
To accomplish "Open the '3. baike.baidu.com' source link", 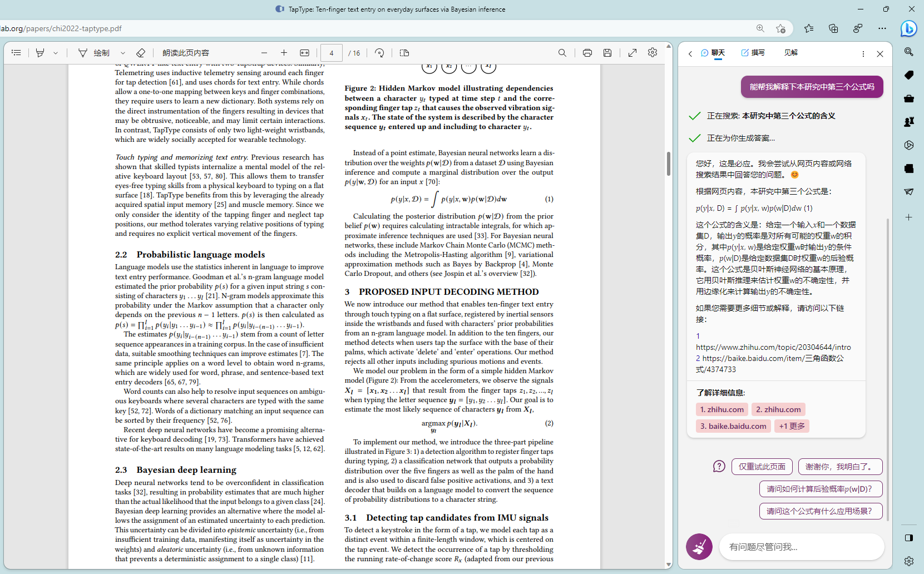I will click(733, 426).
